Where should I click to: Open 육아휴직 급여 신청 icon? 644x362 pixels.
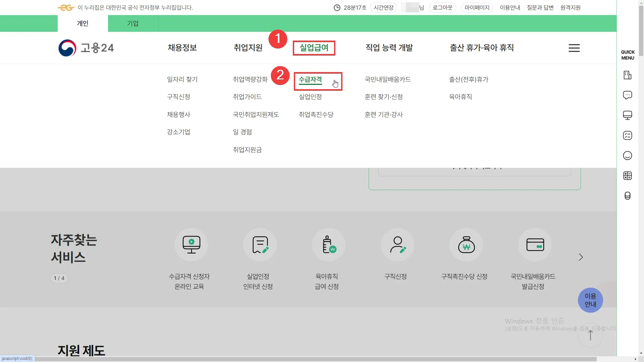329,245
